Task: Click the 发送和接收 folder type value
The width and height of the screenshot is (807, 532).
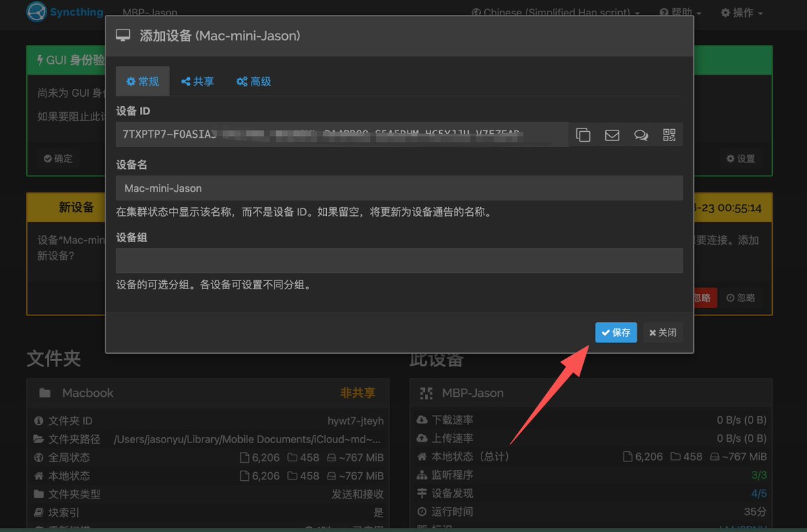Action: pyautogui.click(x=358, y=494)
